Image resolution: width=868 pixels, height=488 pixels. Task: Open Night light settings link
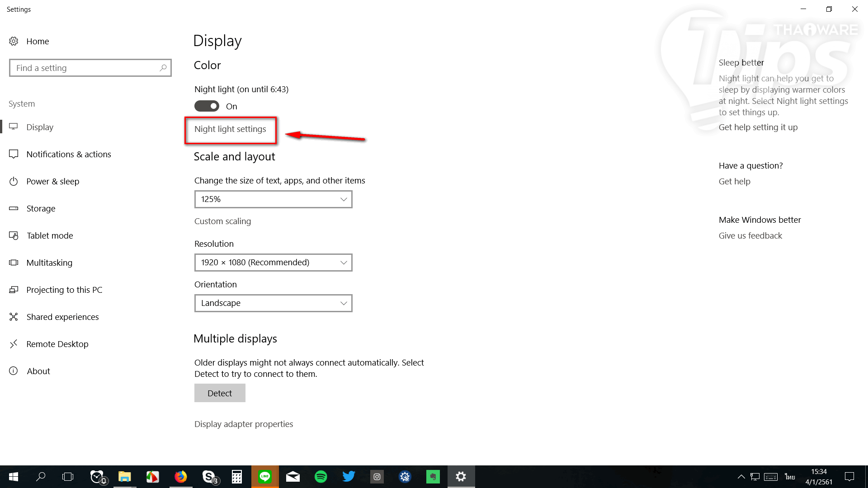[x=230, y=129]
